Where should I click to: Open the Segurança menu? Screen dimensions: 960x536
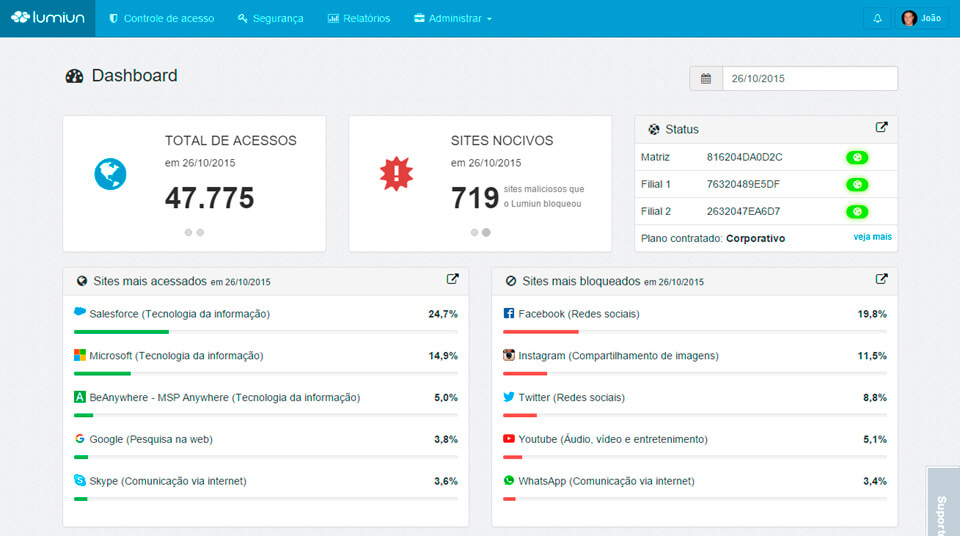(271, 18)
